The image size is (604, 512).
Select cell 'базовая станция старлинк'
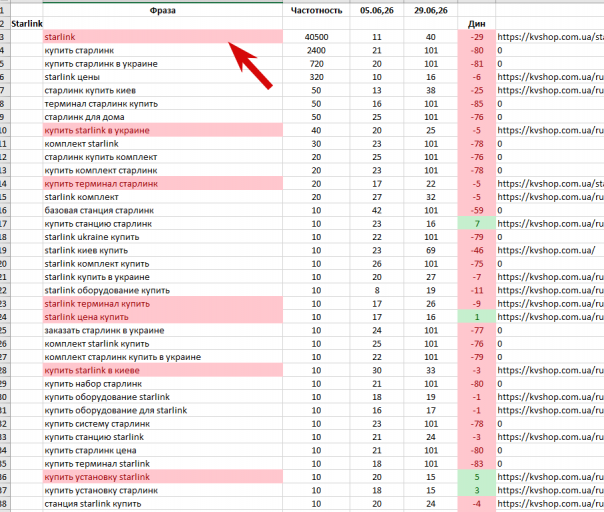pos(163,210)
